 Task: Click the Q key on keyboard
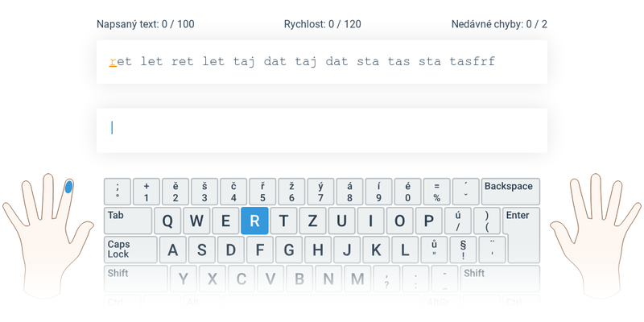pyautogui.click(x=167, y=221)
